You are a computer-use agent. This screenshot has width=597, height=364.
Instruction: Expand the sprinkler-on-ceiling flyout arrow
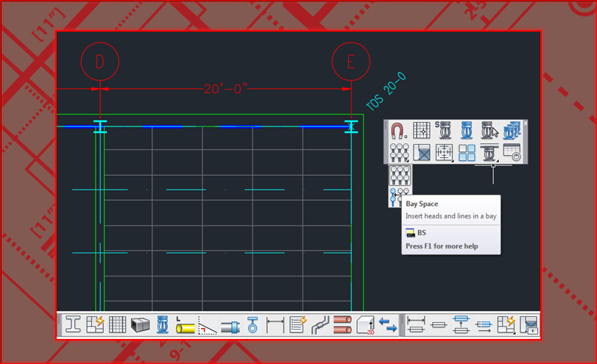coord(496,160)
